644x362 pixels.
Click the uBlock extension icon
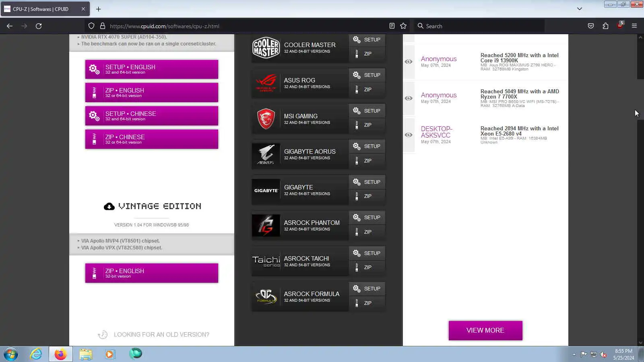620,26
